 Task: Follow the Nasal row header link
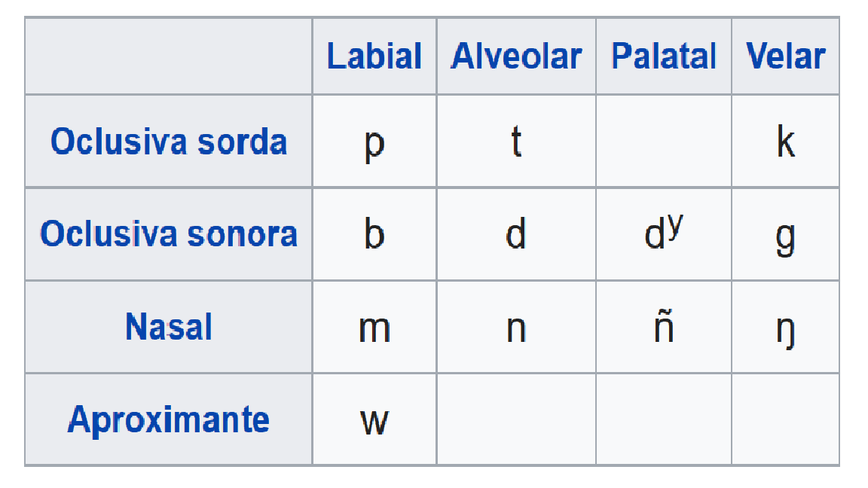pyautogui.click(x=169, y=327)
